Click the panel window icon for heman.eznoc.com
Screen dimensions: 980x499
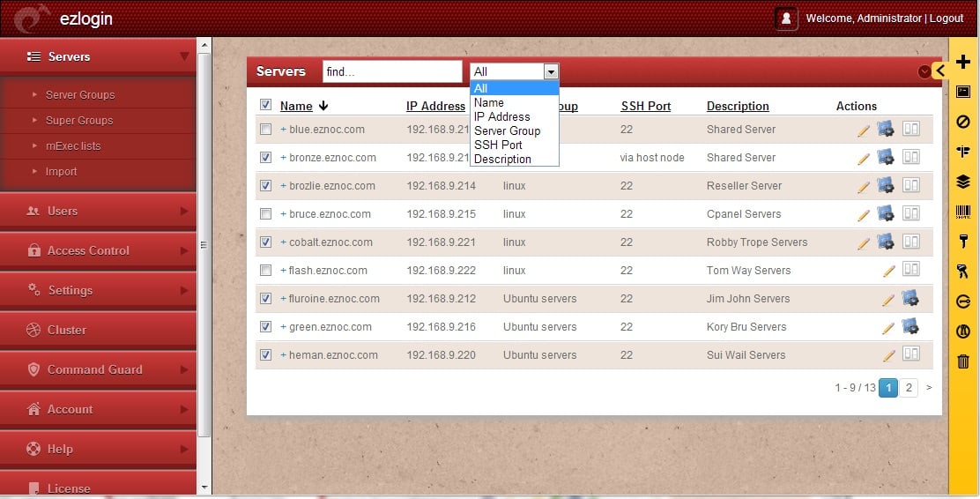[911, 354]
